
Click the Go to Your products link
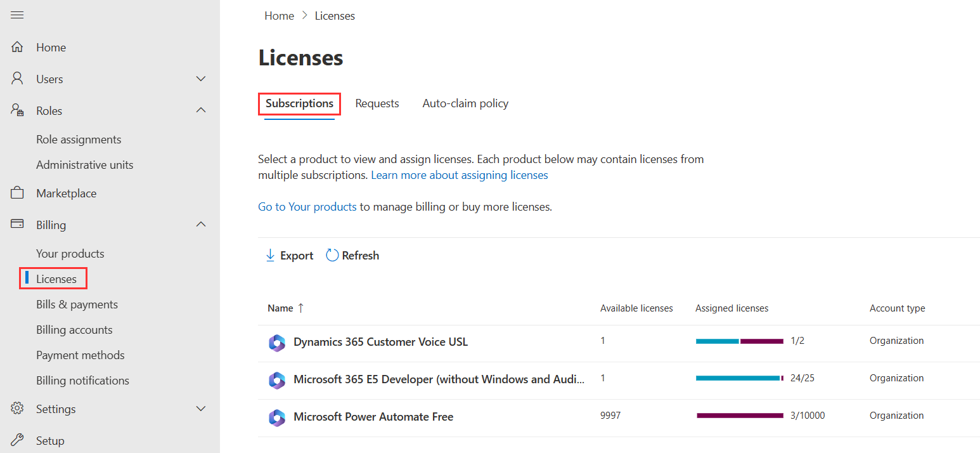(x=307, y=206)
